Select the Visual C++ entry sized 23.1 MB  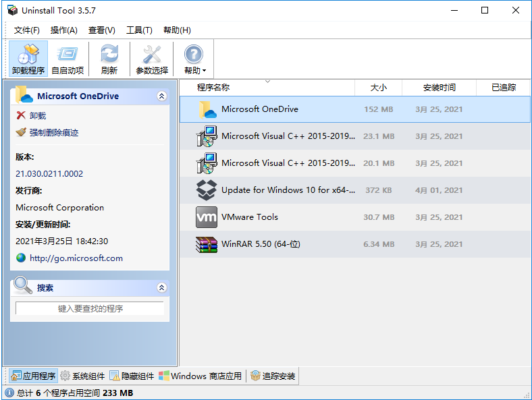click(x=288, y=136)
